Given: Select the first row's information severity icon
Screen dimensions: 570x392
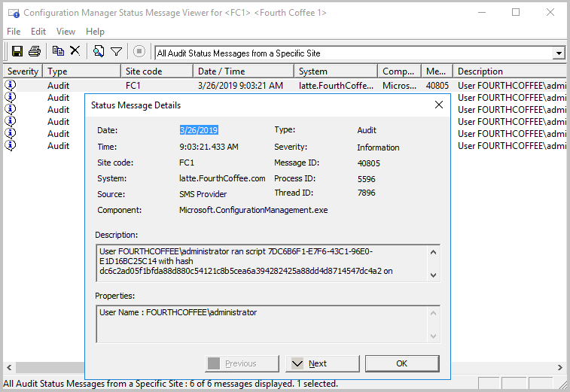Looking at the screenshot, I should click(x=11, y=85).
